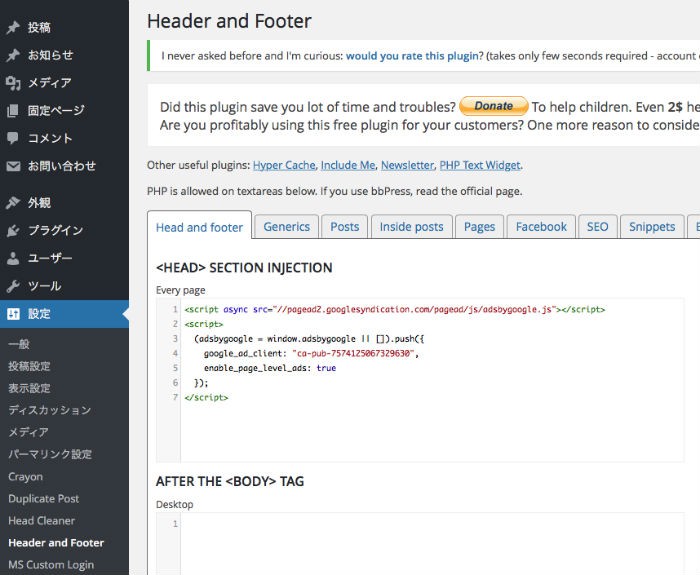Click the Donate button
The height and width of the screenshot is (575, 700).
pyautogui.click(x=494, y=106)
